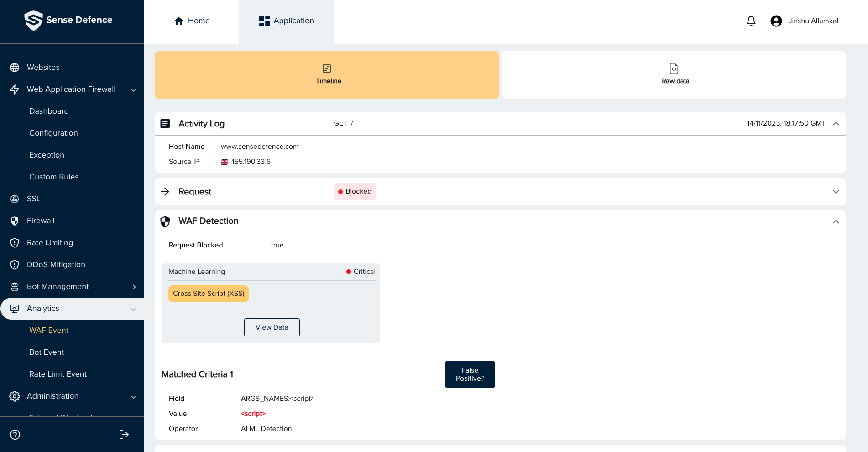Collapse the WAF Detection section

836,221
